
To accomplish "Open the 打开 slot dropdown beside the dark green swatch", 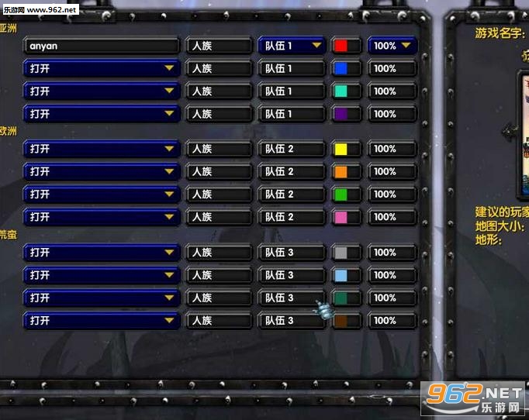I will pos(101,298).
